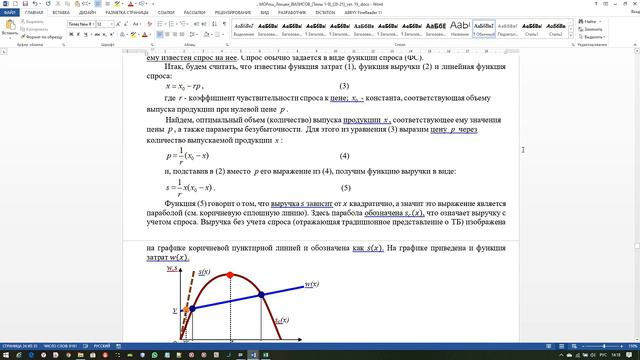Justify paragraph text
Image resolution: width=640 pixels, height=360 pixels.
tap(182, 35)
